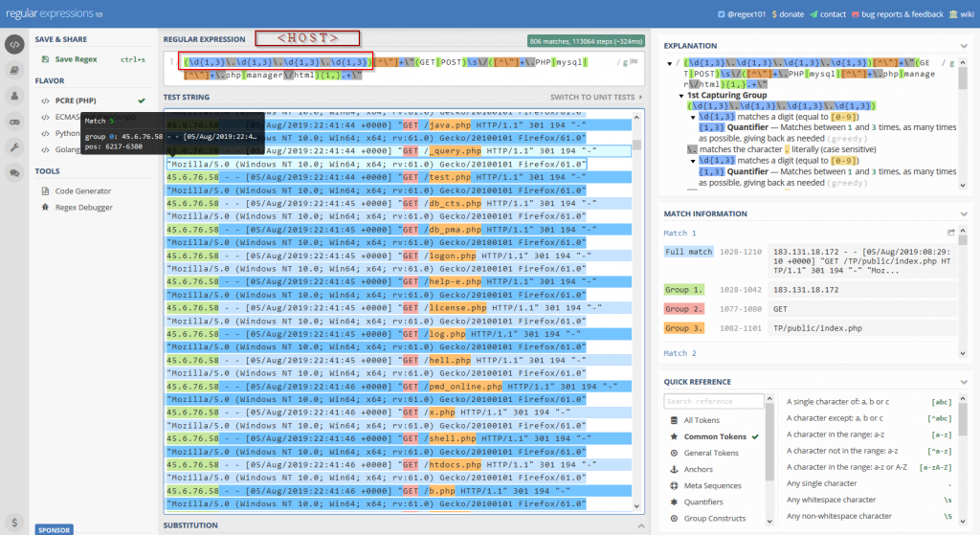Click the Group Constructs category icon
The width and height of the screenshot is (980, 535).
coord(674,518)
